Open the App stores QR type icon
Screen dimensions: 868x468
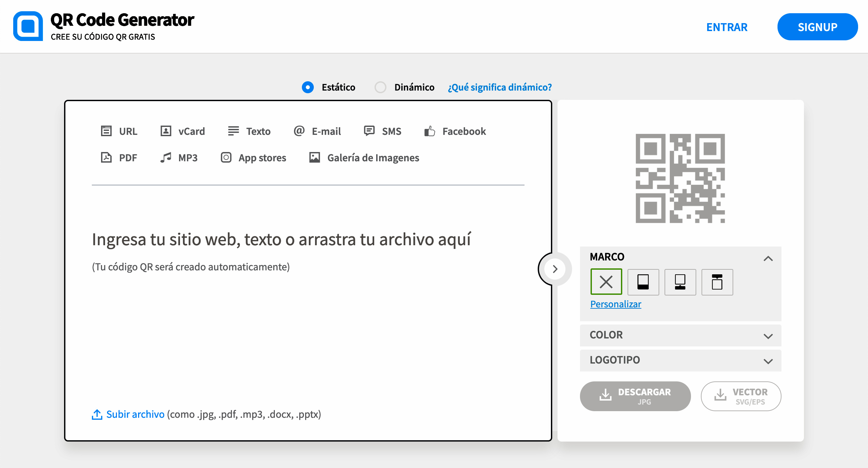click(x=226, y=157)
